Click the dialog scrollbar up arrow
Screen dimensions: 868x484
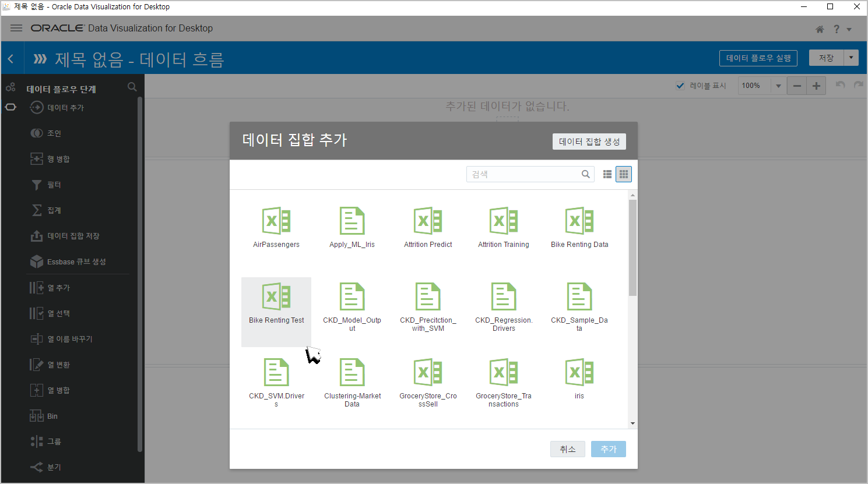[632, 195]
